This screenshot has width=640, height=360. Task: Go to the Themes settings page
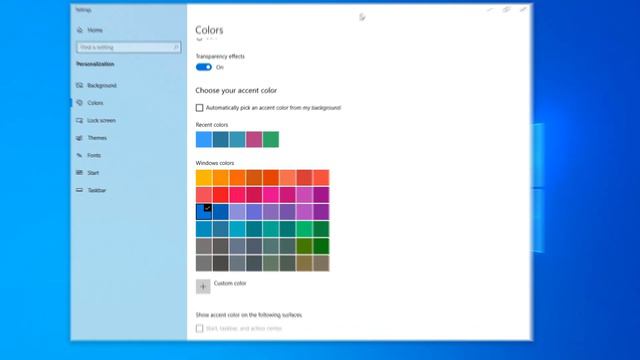point(97,138)
